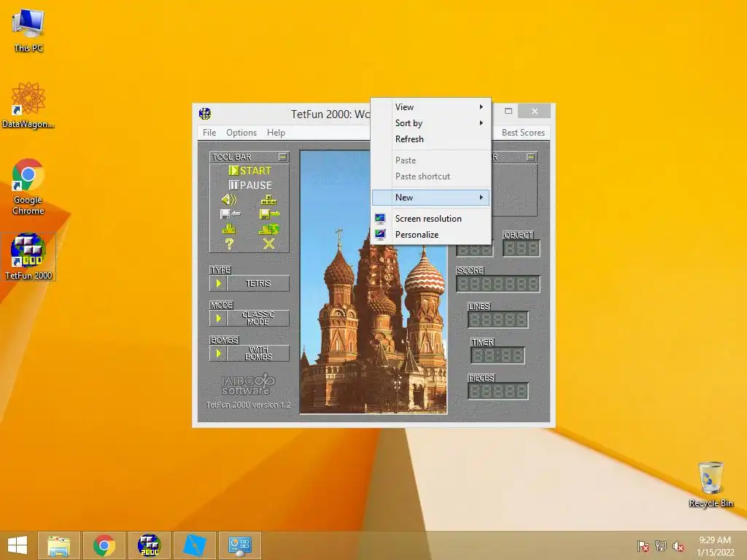
Task: Open world best scores globe podium icon
Action: [x=268, y=229]
